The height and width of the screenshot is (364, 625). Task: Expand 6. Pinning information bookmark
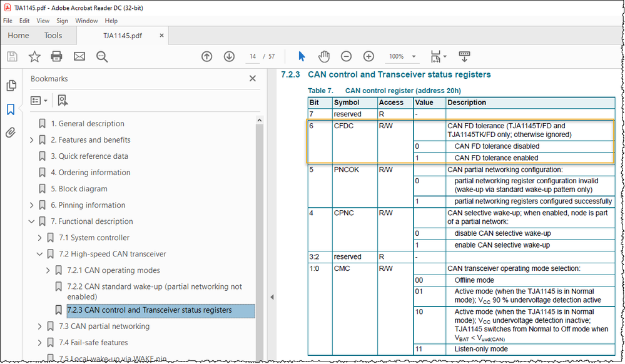tap(32, 205)
